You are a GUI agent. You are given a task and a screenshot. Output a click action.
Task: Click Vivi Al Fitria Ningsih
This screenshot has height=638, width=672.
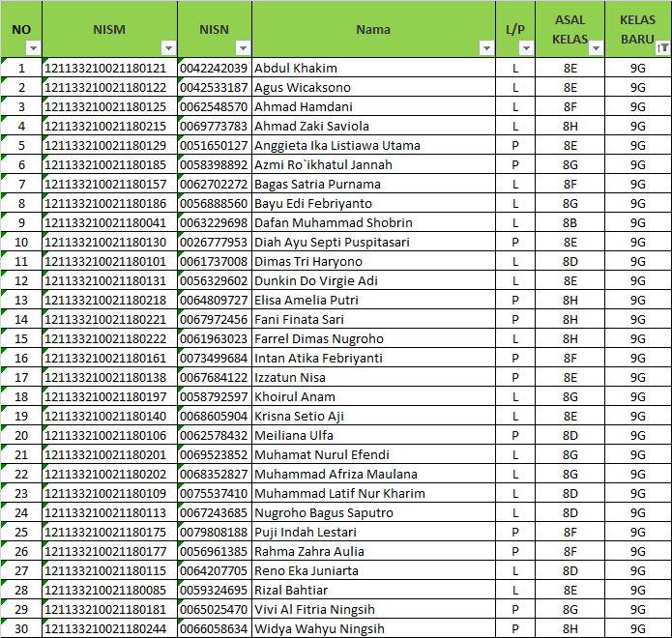point(314,609)
